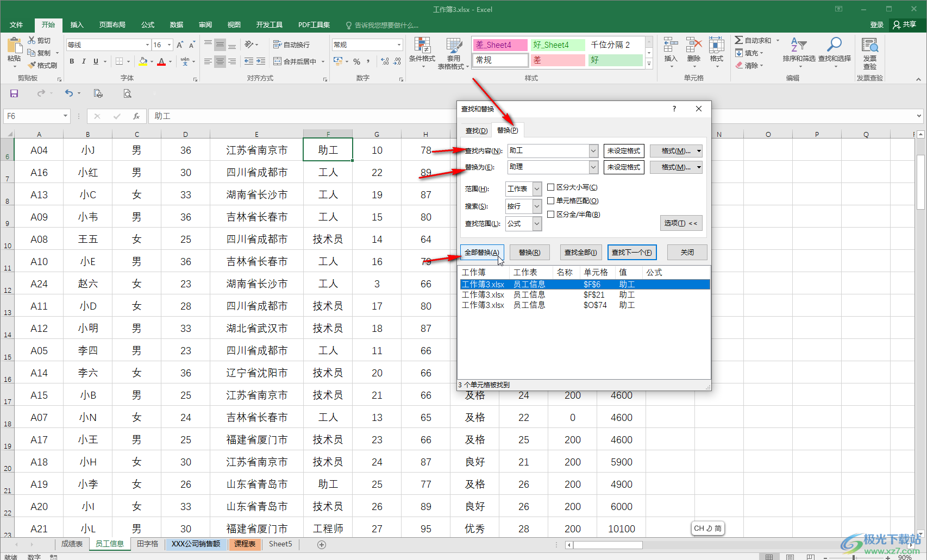Open the font size dropdown showing 16
The image size is (927, 560).
(x=169, y=45)
